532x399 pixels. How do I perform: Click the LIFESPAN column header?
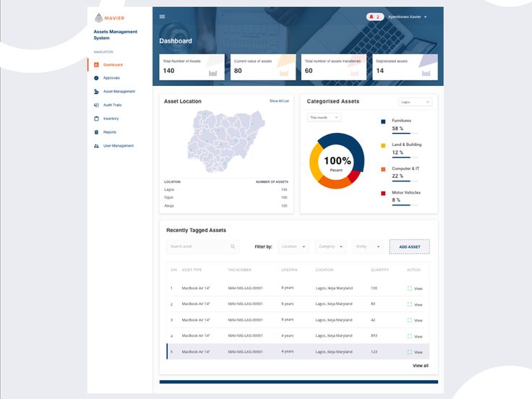coord(289,270)
